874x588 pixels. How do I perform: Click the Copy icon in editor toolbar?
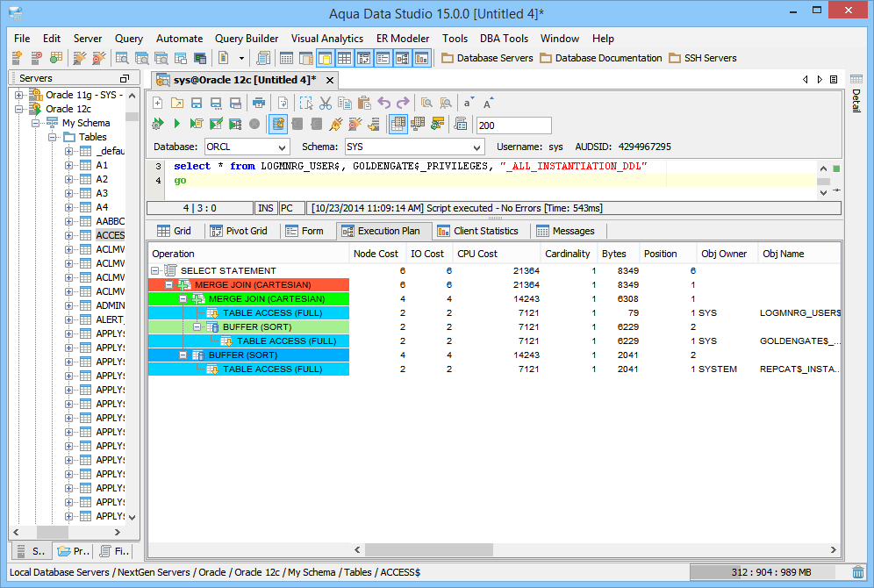pos(345,103)
